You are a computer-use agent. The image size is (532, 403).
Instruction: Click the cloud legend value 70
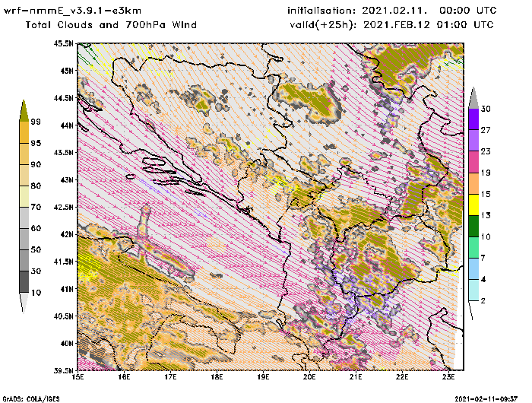36,207
